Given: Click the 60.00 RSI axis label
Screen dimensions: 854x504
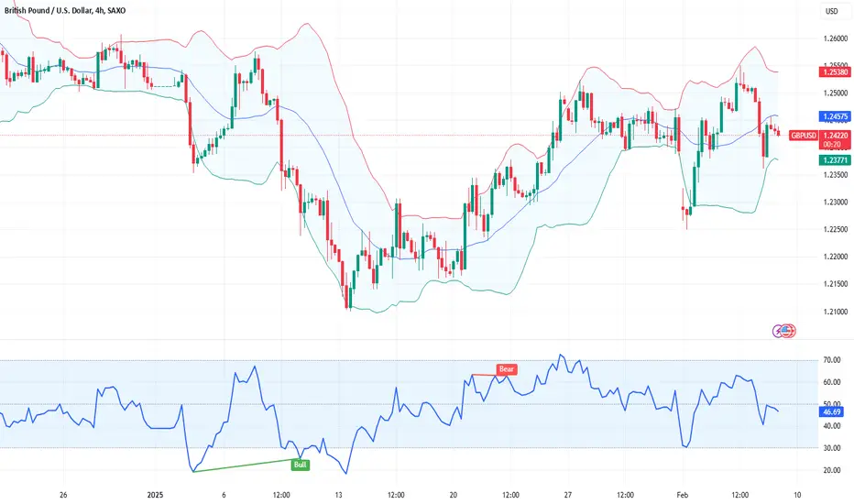Looking at the screenshot, I should coord(832,382).
